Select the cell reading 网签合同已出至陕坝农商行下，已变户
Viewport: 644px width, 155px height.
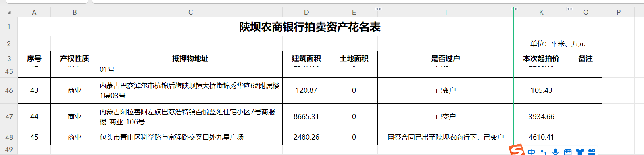[446, 137]
